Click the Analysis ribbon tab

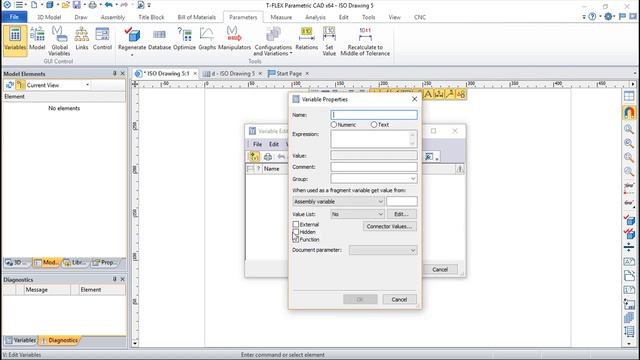pyautogui.click(x=316, y=17)
